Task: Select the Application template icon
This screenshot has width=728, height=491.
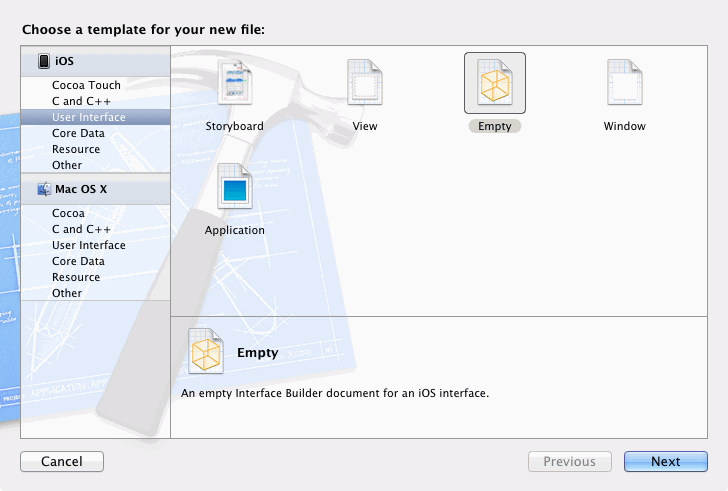Action: (x=234, y=188)
